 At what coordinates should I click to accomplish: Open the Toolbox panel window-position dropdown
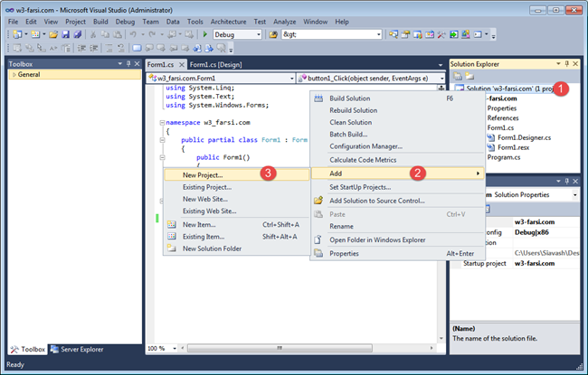pyautogui.click(x=120, y=63)
